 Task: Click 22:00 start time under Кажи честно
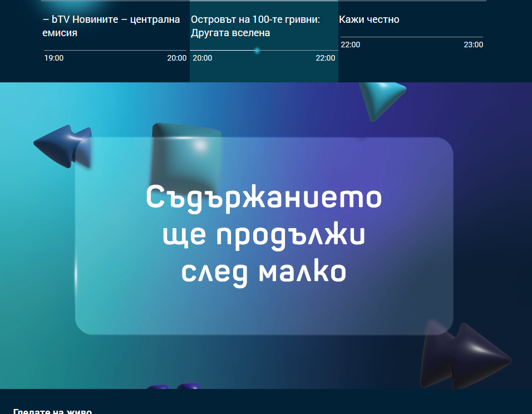click(351, 45)
